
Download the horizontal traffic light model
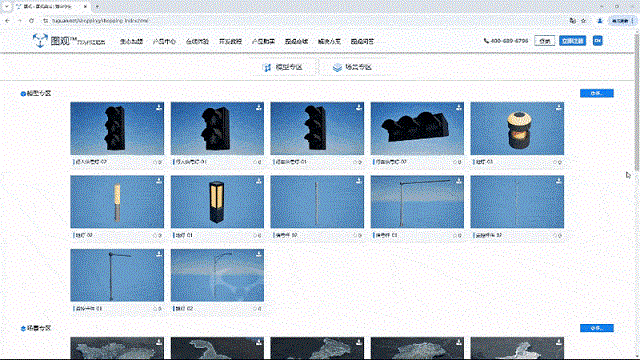tap(459, 107)
